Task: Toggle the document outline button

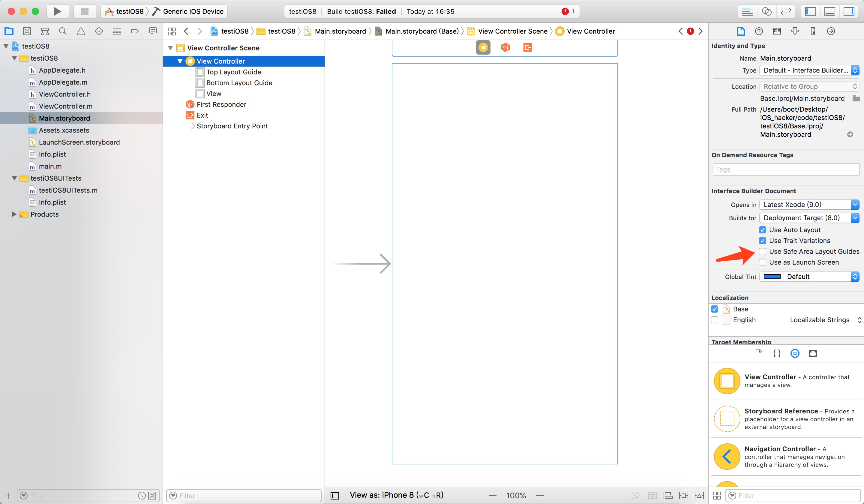Action: click(x=334, y=495)
